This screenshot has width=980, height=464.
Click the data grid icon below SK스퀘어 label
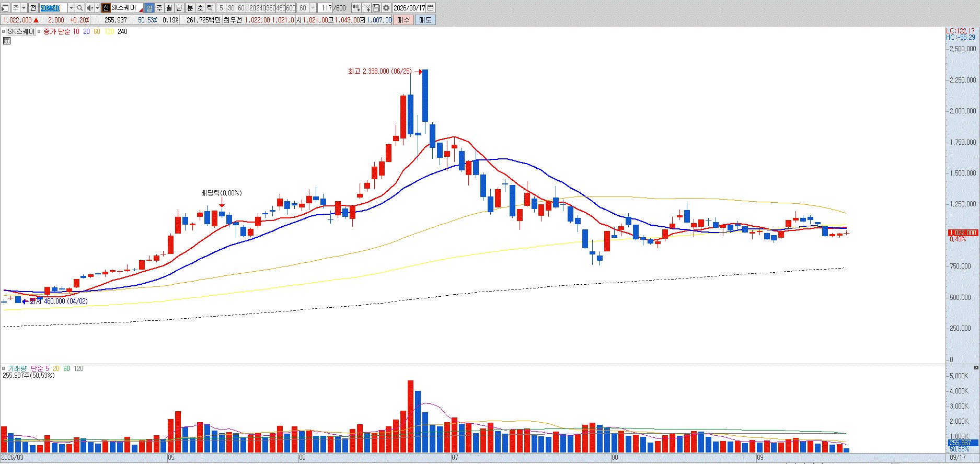pos(7,41)
